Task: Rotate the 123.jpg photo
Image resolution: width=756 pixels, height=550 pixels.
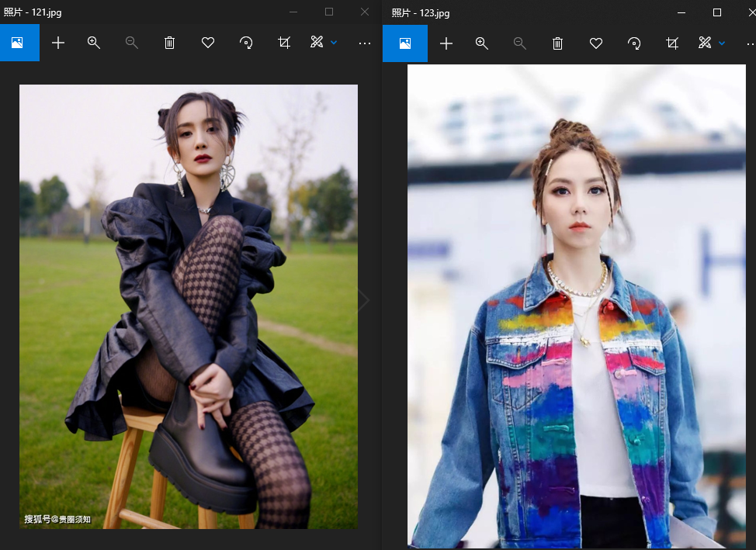Action: 634,44
